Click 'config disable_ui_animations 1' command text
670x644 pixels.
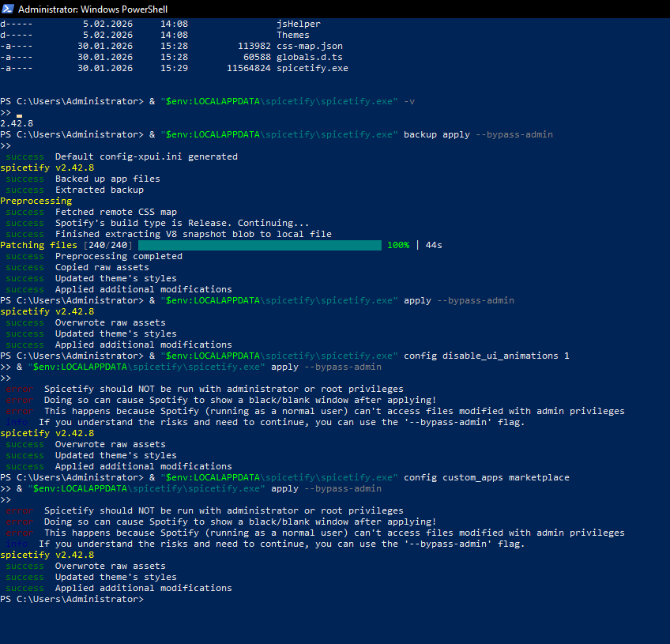(486, 356)
